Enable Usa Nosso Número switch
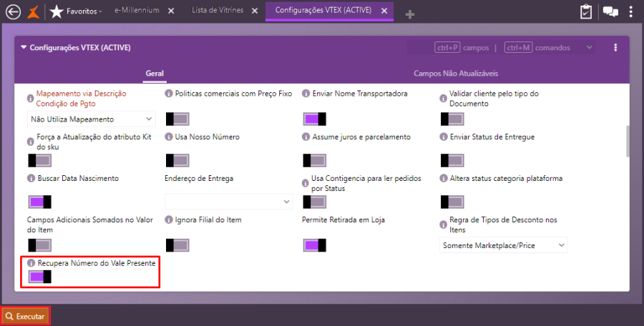This screenshot has width=644, height=326. (177, 161)
